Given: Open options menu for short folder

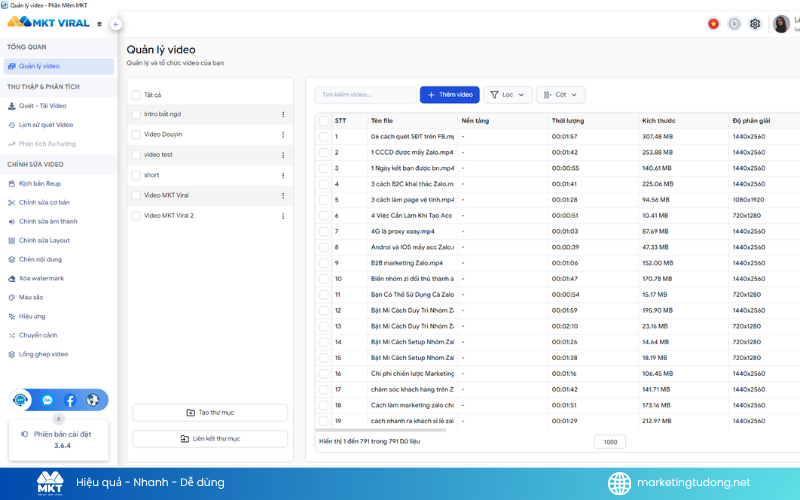Looking at the screenshot, I should coord(283,176).
